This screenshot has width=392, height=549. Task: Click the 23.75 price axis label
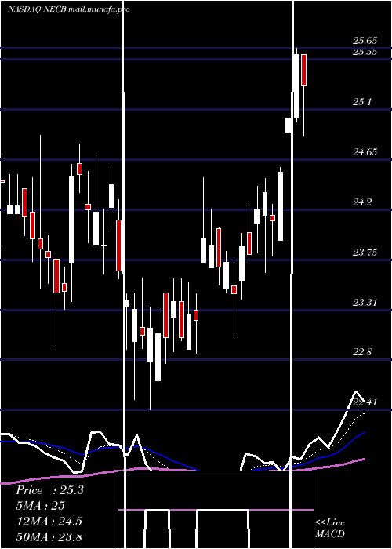[x=365, y=252]
